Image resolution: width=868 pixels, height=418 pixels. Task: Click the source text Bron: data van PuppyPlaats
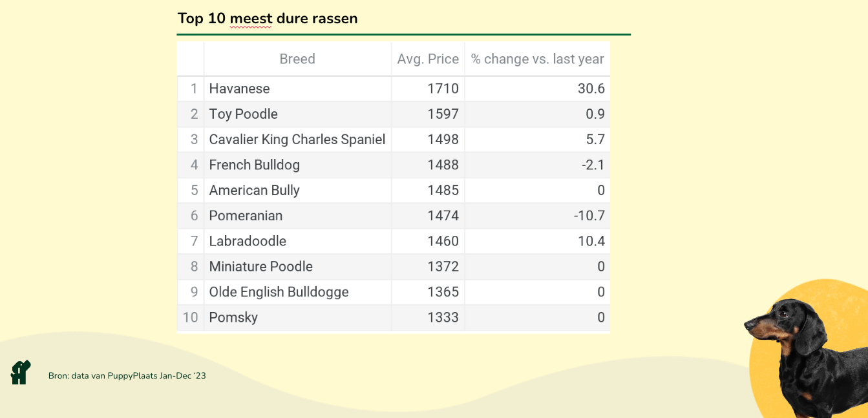pyautogui.click(x=127, y=375)
